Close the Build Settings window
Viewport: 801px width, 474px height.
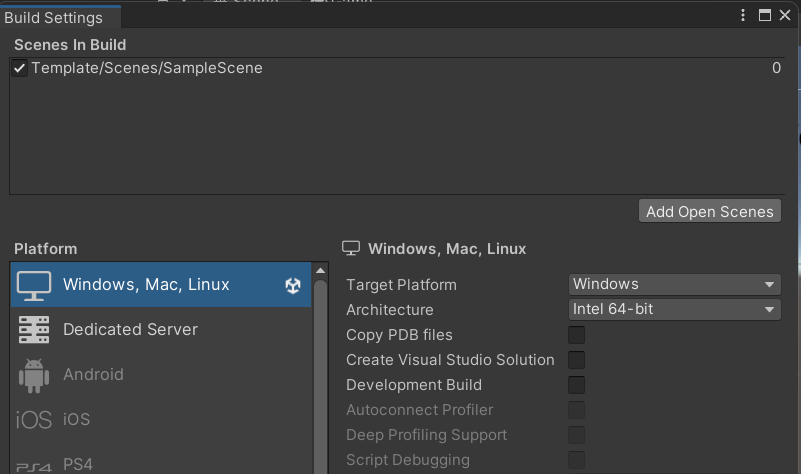[x=785, y=15]
